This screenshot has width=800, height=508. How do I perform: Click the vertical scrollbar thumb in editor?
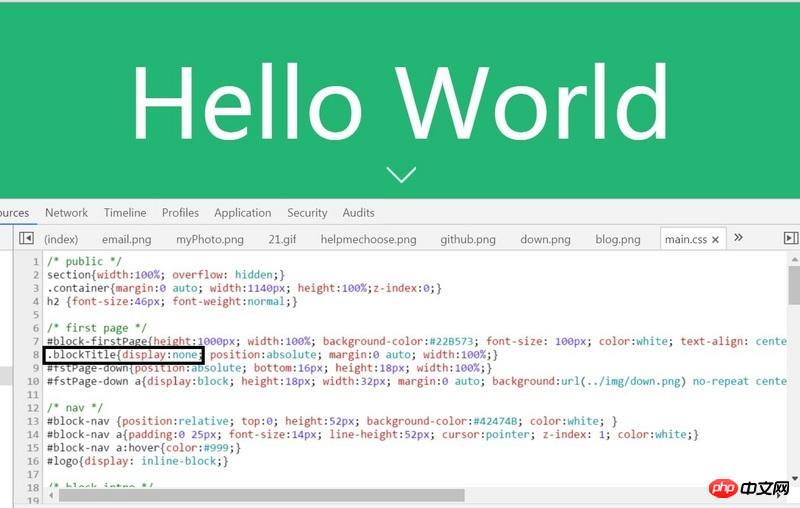pyautogui.click(x=794, y=285)
